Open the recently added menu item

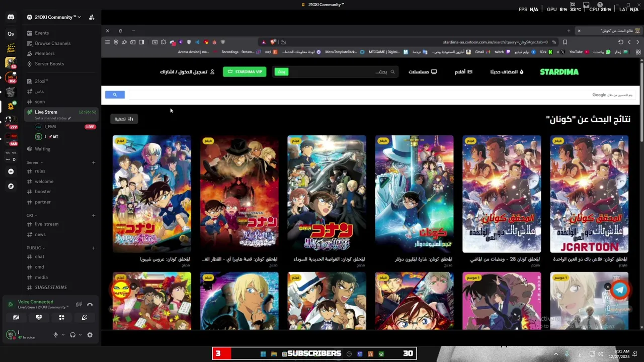pos(507,72)
